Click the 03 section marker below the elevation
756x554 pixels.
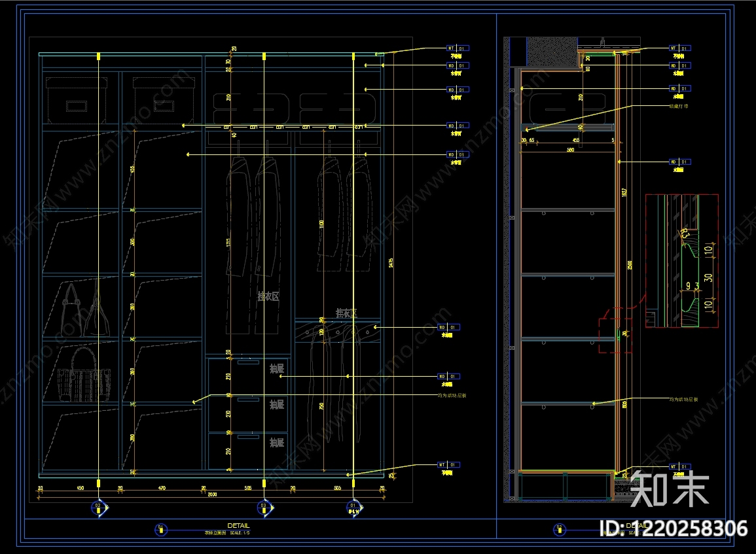(264, 508)
